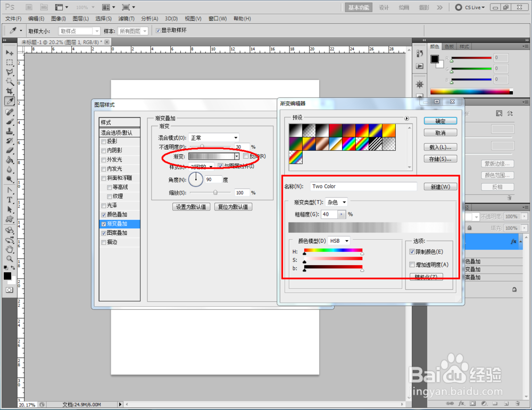Screen dimensions: 532x410
Task: Select the Eraser tool
Action: [10, 150]
